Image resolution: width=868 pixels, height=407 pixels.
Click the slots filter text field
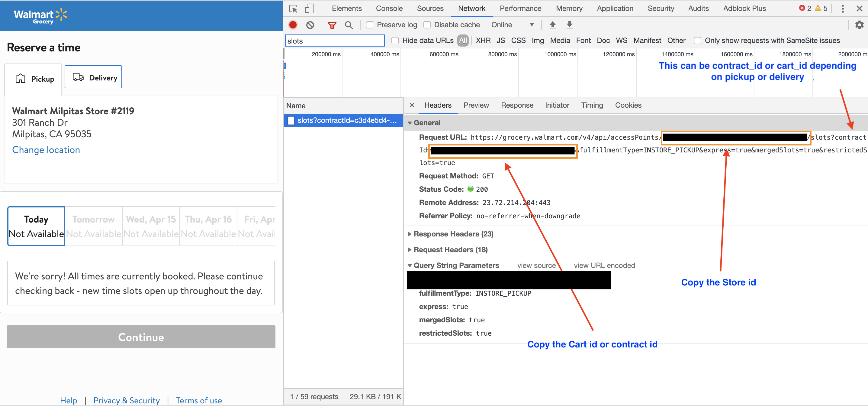pos(335,41)
